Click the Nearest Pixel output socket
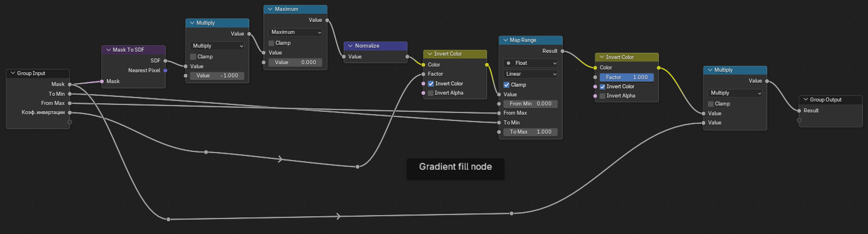The image size is (868, 234). (x=166, y=70)
